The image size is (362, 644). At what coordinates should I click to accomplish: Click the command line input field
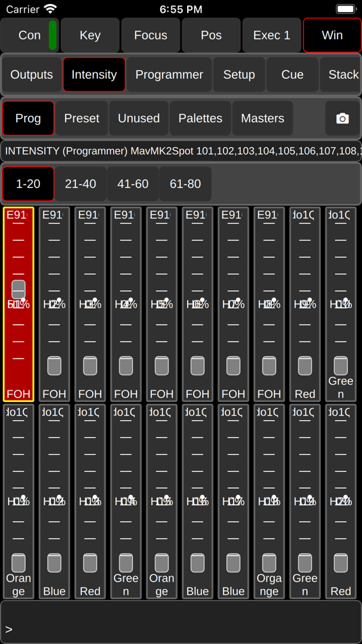181,622
